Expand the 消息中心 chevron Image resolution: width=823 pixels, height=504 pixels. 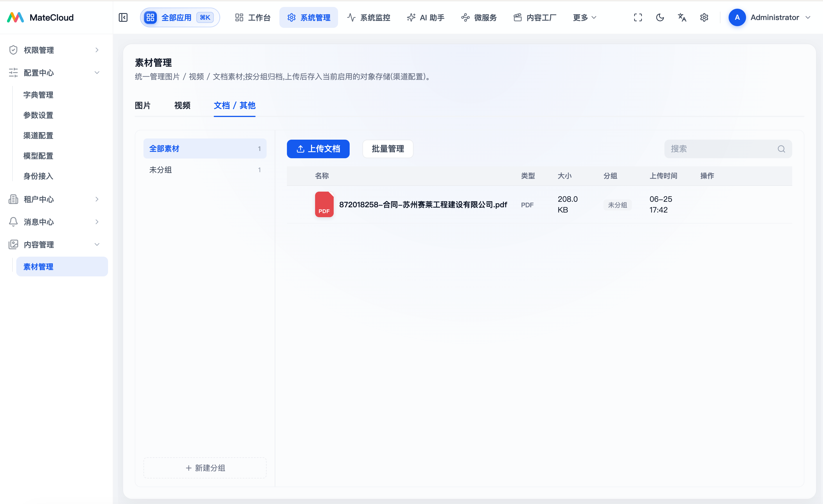pyautogui.click(x=97, y=222)
